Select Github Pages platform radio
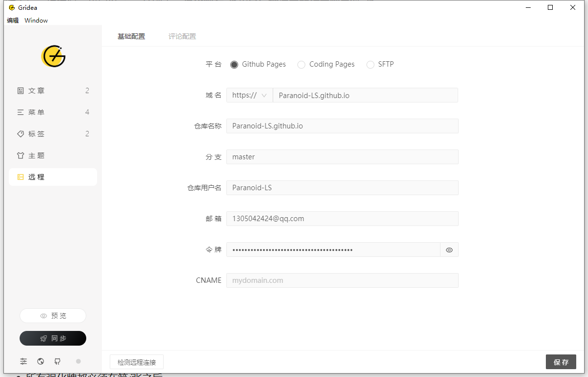Viewport: 588px width, 377px height. 234,65
